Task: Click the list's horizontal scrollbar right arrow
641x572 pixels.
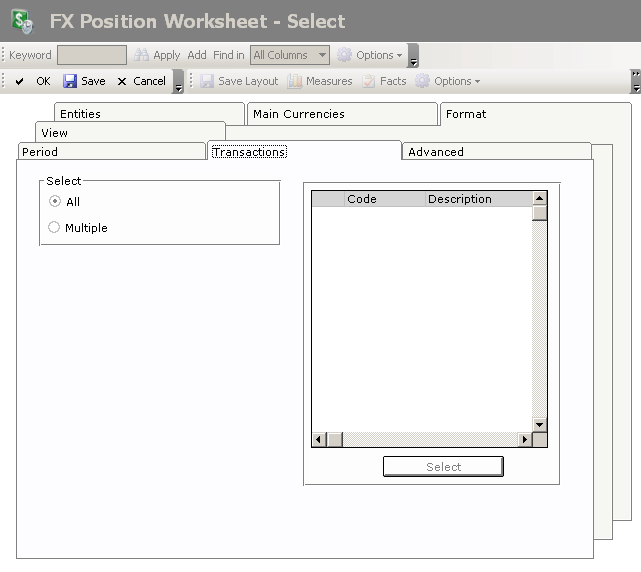Action: point(524,440)
